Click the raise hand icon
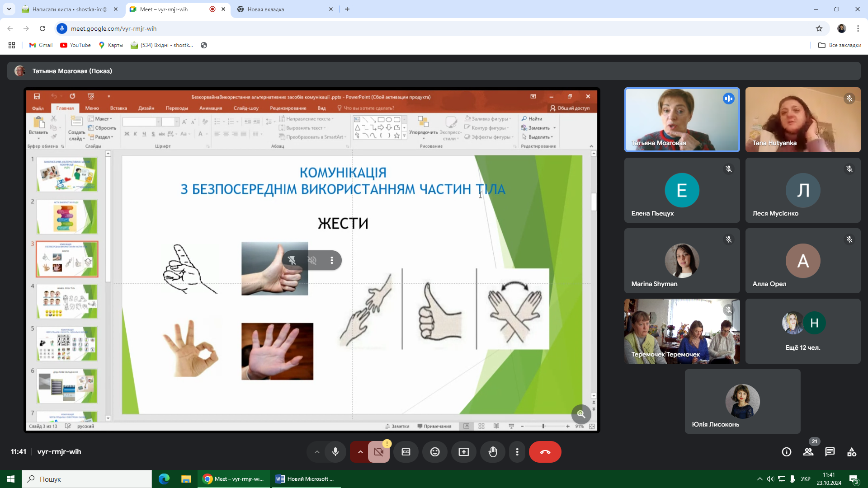Screen dimensions: 868x488 click(493, 452)
